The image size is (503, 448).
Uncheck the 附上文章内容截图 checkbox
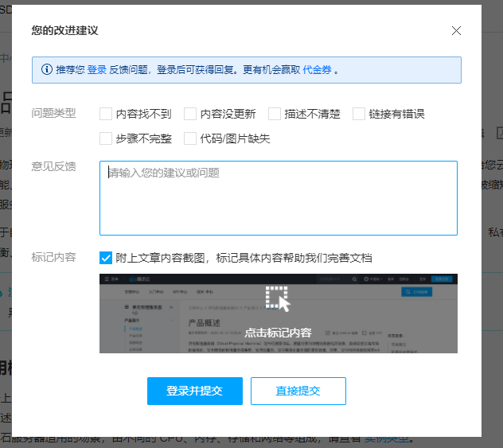click(106, 258)
